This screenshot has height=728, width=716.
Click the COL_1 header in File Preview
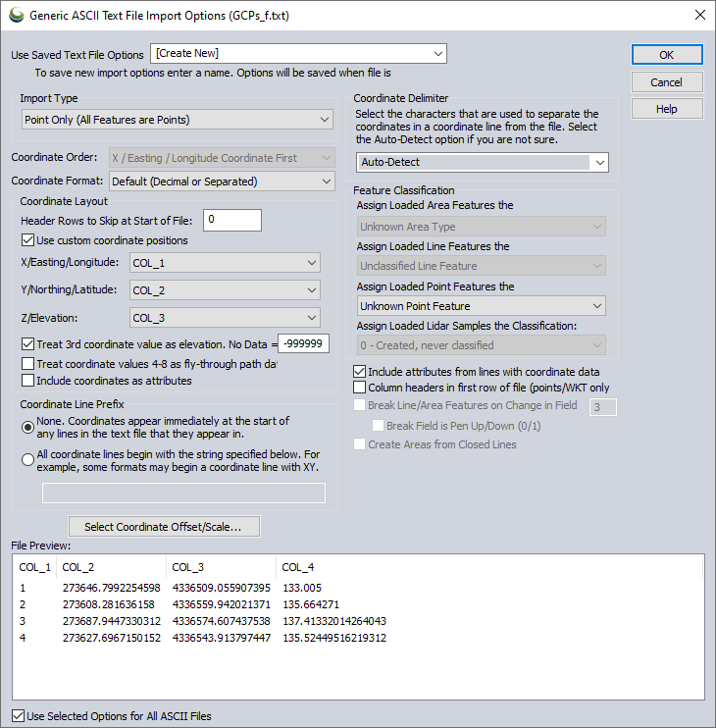point(34,567)
